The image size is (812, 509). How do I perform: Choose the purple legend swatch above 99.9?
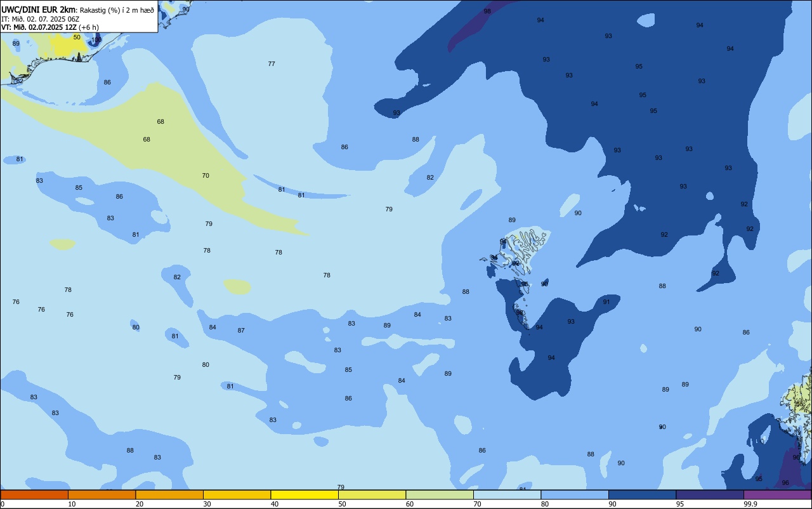point(777,494)
